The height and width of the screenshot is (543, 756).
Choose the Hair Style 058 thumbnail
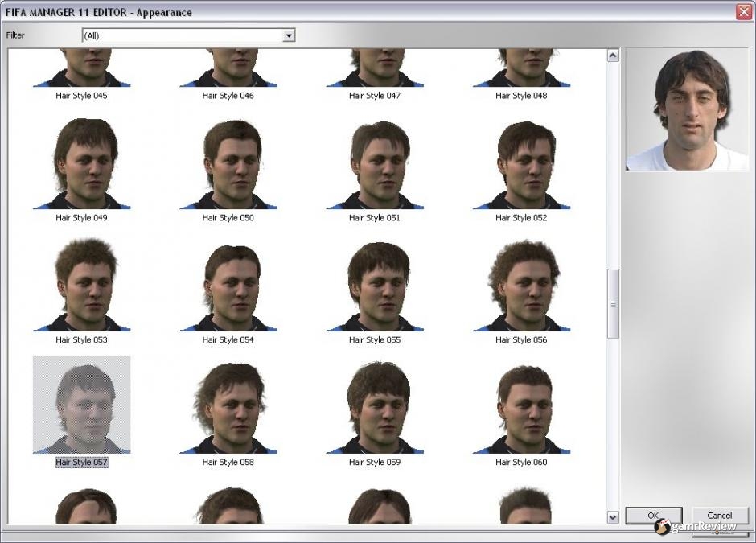(x=228, y=405)
